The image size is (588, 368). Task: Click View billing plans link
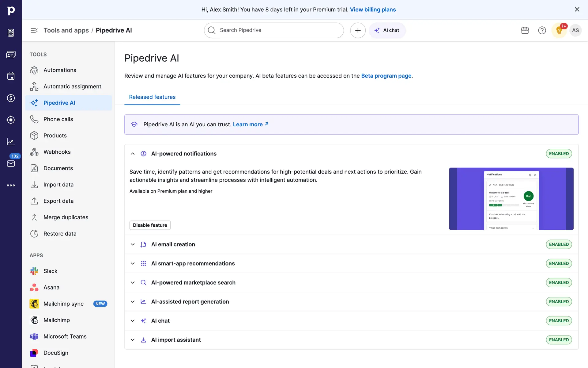[x=373, y=10]
